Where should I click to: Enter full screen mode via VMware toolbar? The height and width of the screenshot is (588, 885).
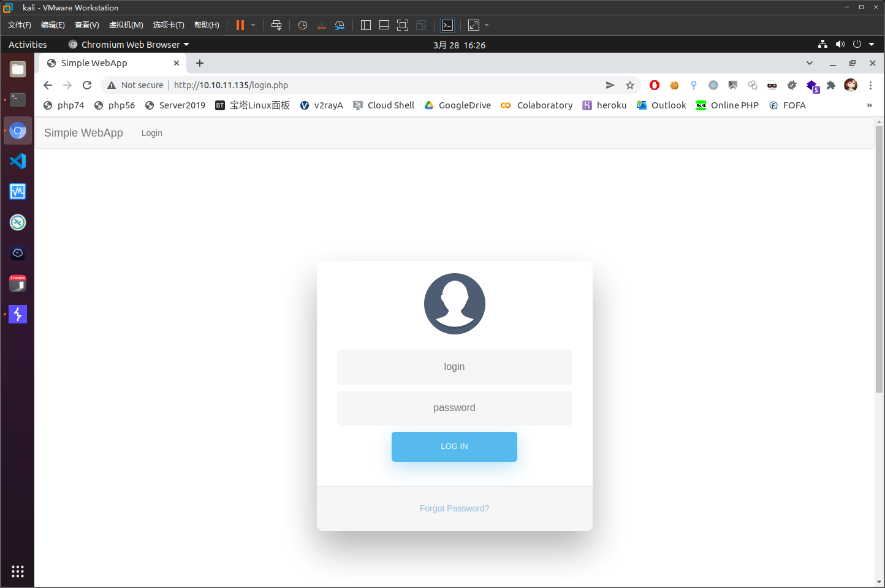pos(403,25)
